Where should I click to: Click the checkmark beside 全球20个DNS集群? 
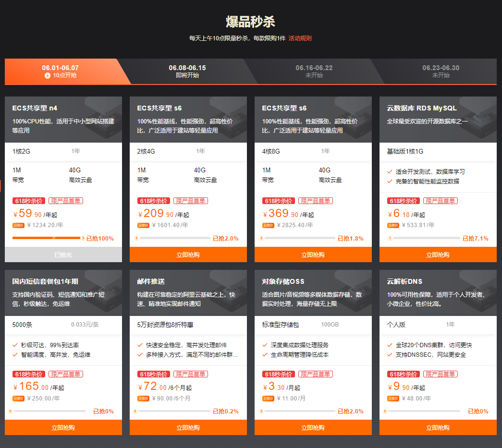point(390,345)
